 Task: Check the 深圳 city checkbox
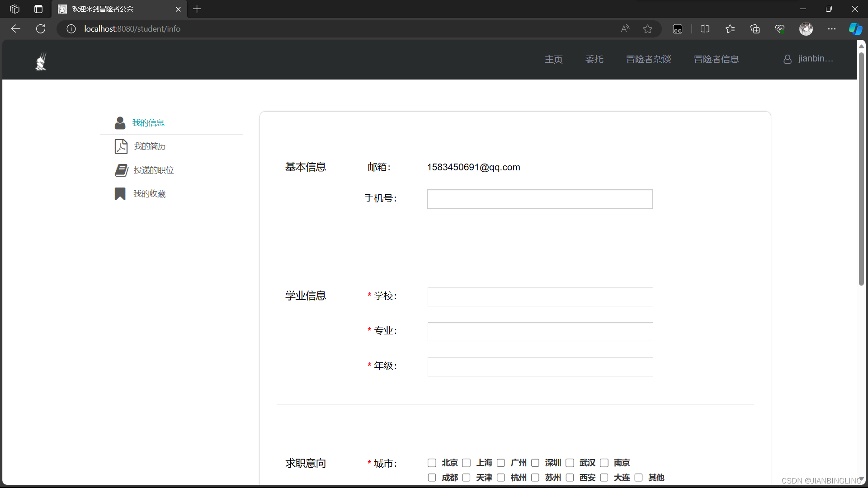[x=535, y=463]
